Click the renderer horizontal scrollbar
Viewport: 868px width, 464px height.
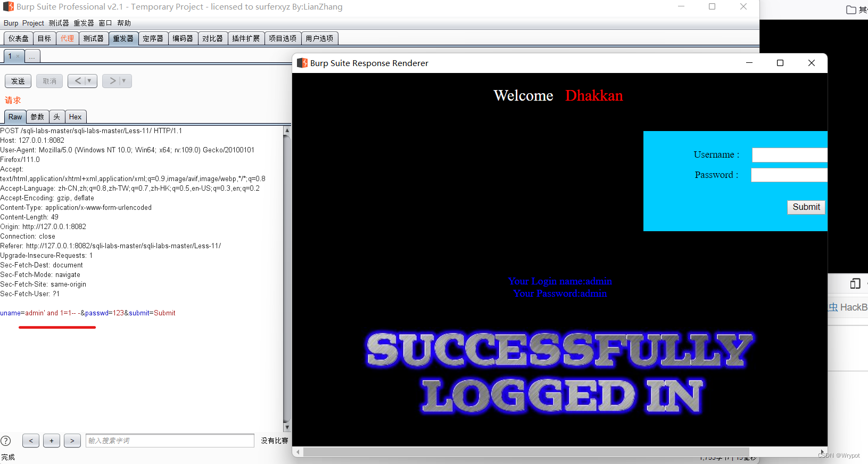click(526, 452)
